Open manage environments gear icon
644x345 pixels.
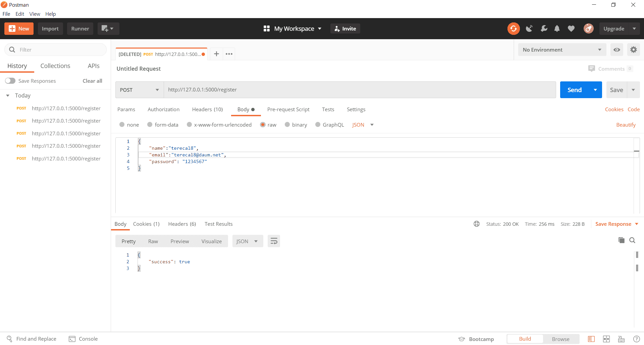pyautogui.click(x=633, y=50)
